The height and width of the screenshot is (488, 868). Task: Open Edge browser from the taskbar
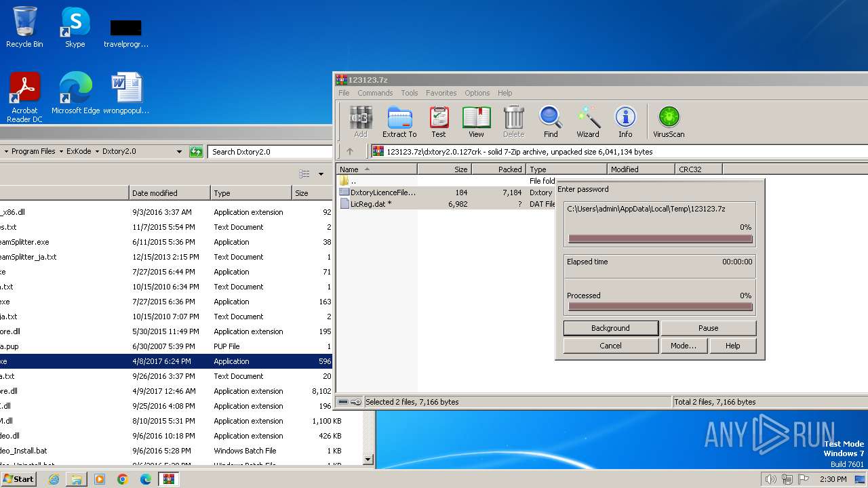tap(146, 479)
